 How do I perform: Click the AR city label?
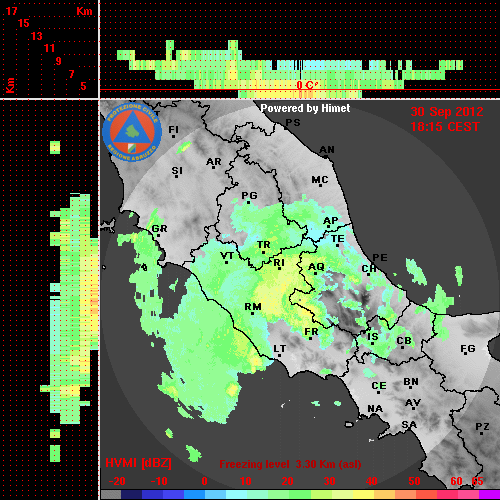click(214, 162)
